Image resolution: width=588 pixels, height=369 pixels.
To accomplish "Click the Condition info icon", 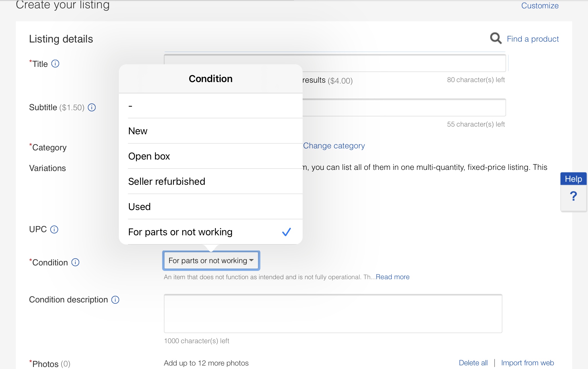I will [75, 262].
